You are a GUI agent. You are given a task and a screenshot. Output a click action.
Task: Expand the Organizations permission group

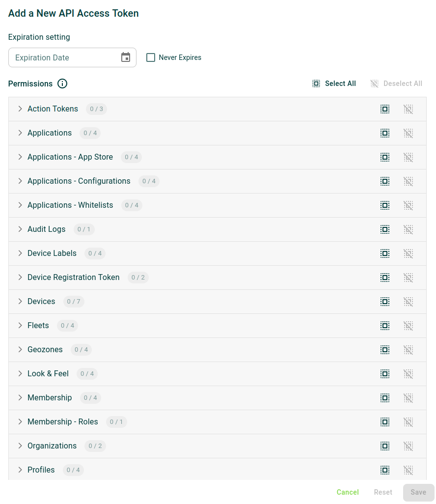pos(20,446)
